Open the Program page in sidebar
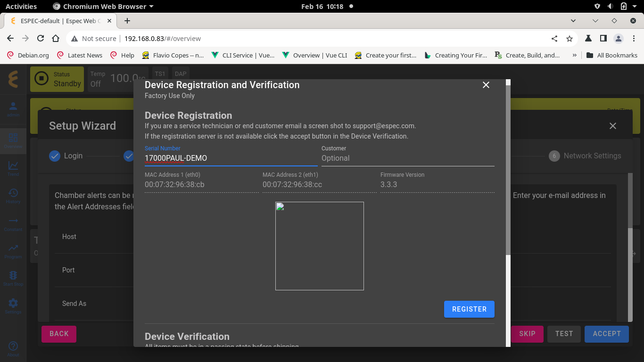Image resolution: width=644 pixels, height=362 pixels. (x=13, y=251)
